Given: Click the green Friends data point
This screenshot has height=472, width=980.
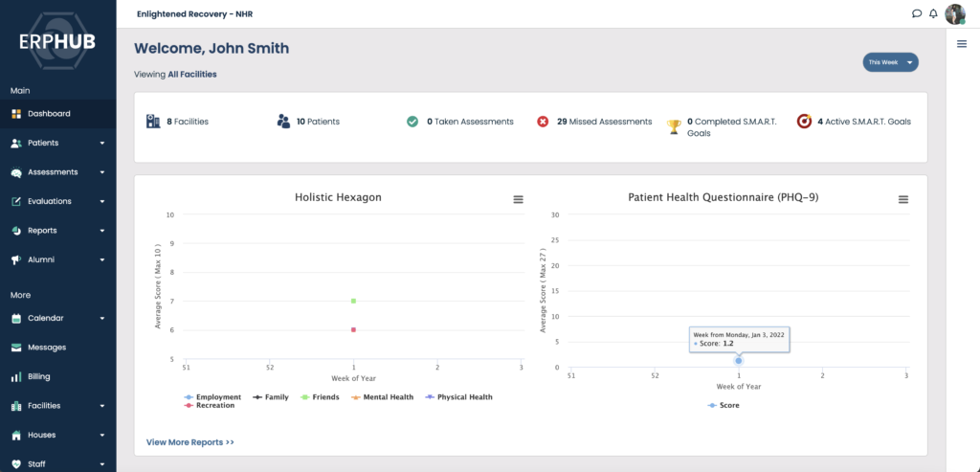Looking at the screenshot, I should 354,301.
